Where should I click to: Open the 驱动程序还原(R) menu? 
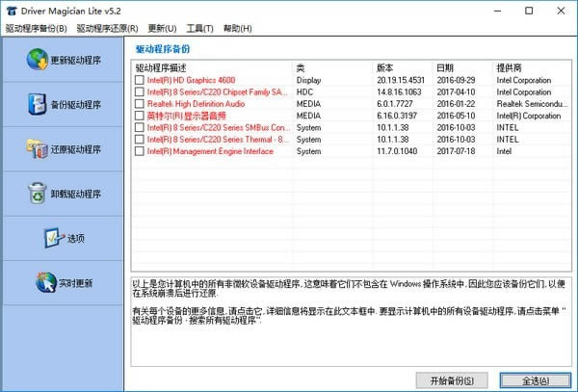pos(107,29)
